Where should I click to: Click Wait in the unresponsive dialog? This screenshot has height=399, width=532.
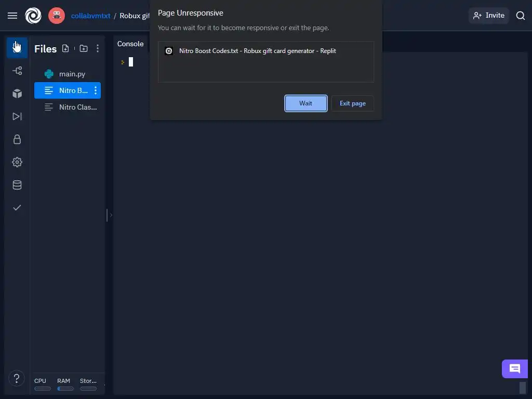(x=305, y=103)
